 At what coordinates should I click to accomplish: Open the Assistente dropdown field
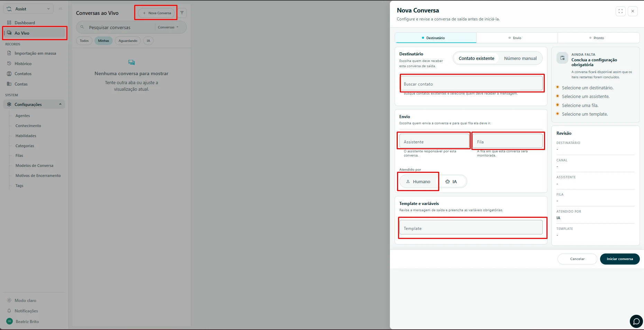click(x=434, y=141)
